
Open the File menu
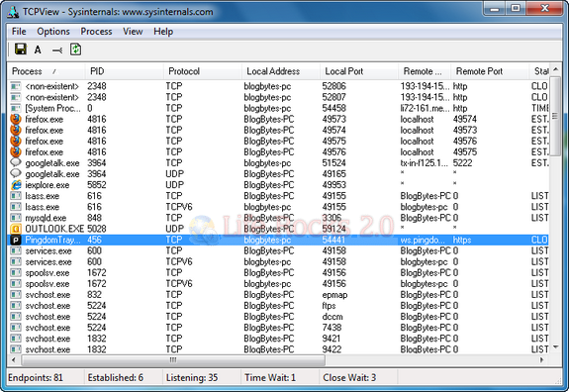tap(19, 32)
